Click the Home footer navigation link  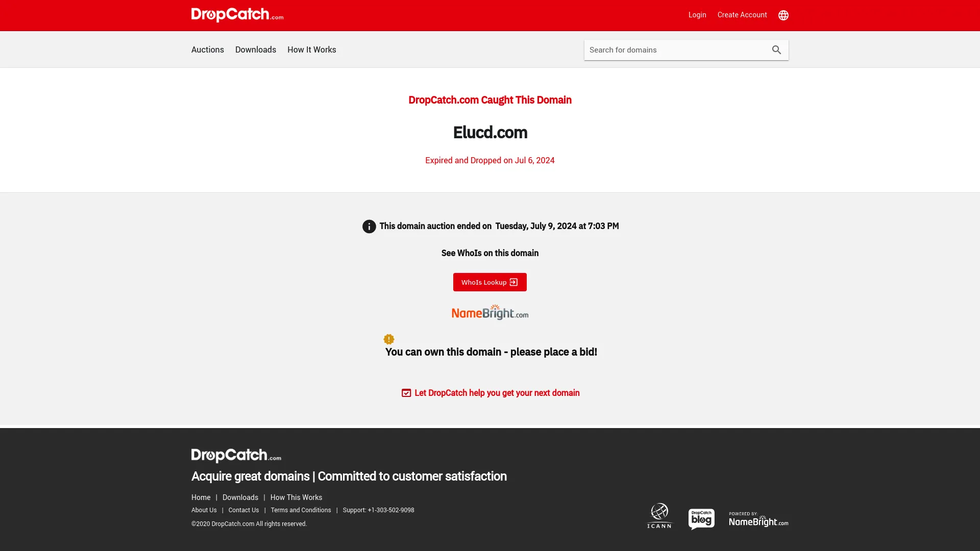(201, 497)
